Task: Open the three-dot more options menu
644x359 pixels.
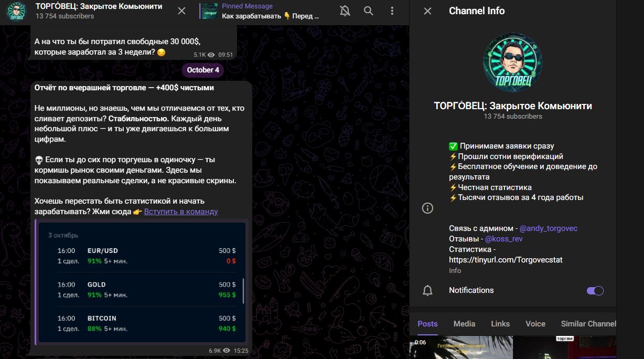Action: [392, 11]
